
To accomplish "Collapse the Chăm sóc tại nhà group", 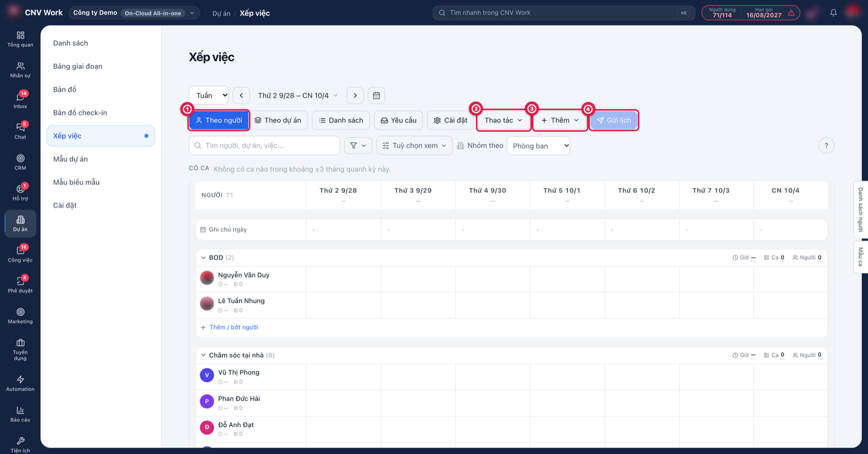I will (203, 355).
